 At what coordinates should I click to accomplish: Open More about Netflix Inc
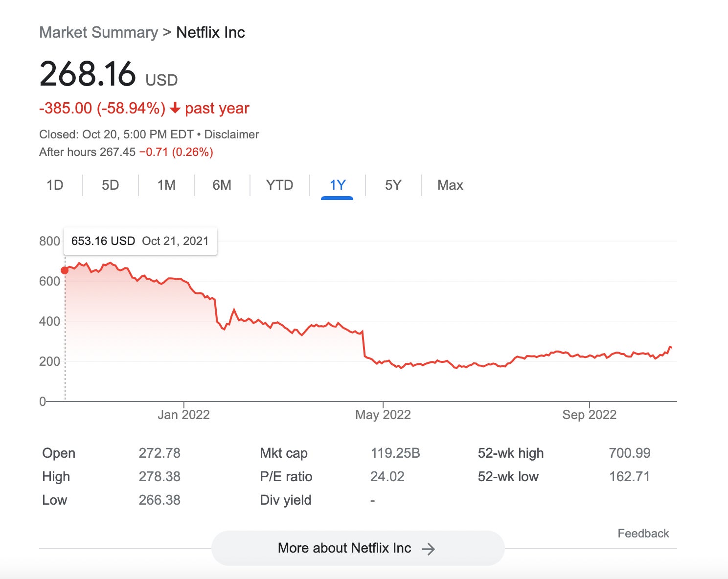pyautogui.click(x=344, y=548)
